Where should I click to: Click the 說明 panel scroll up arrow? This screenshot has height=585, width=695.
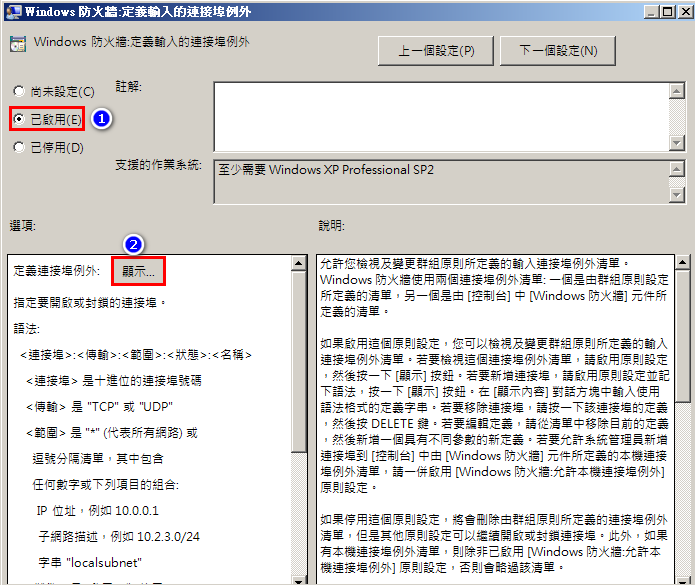[x=683, y=262]
